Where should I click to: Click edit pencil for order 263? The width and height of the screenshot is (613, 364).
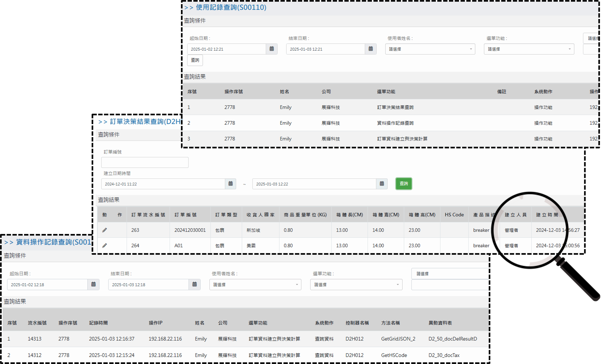pos(105,230)
